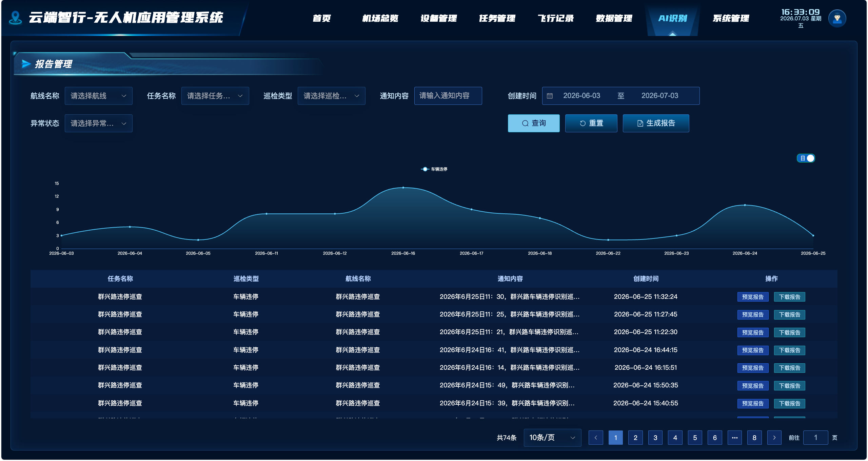868x461 pixels.
Task: Go to page 5
Action: point(695,438)
